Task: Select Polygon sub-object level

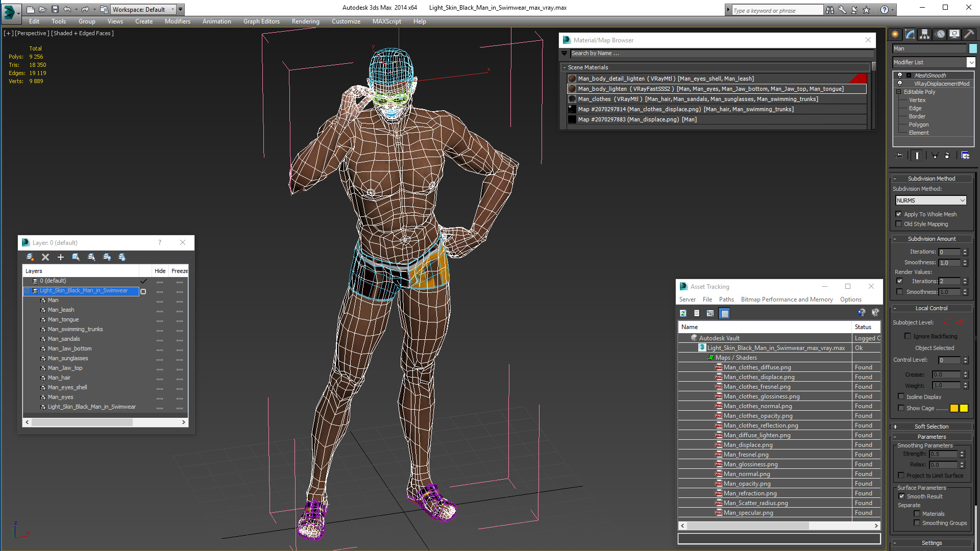Action: pos(918,124)
